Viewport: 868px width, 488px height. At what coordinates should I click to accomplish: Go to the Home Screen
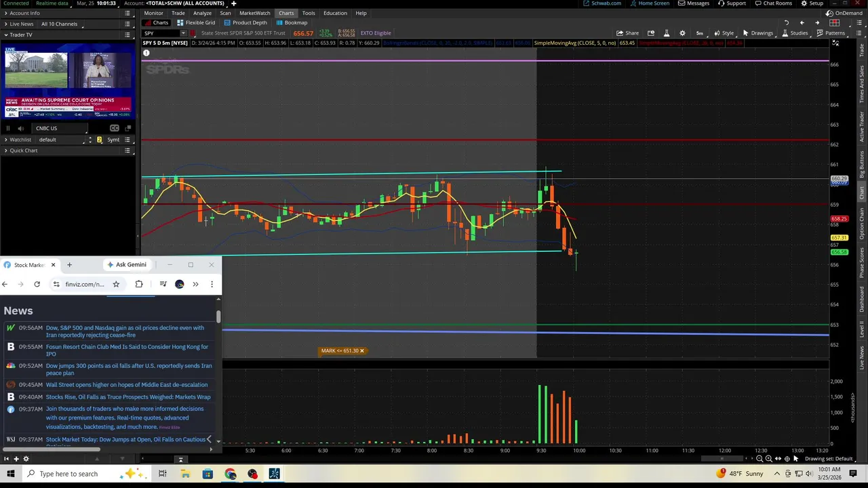(650, 3)
